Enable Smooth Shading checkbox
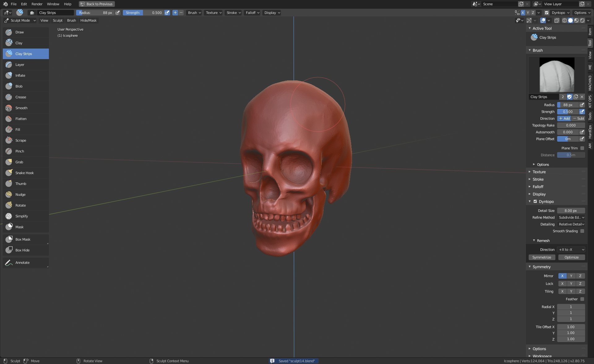This screenshot has height=364, width=594. 582,231
